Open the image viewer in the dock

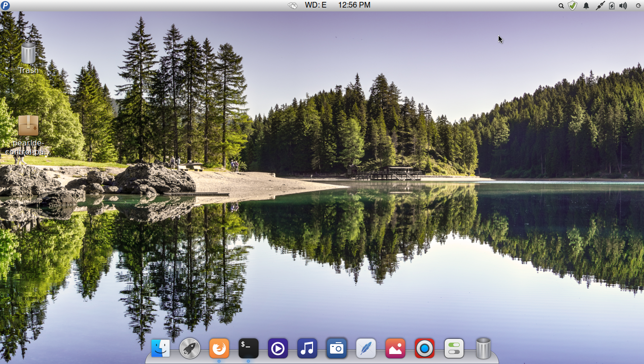395,349
